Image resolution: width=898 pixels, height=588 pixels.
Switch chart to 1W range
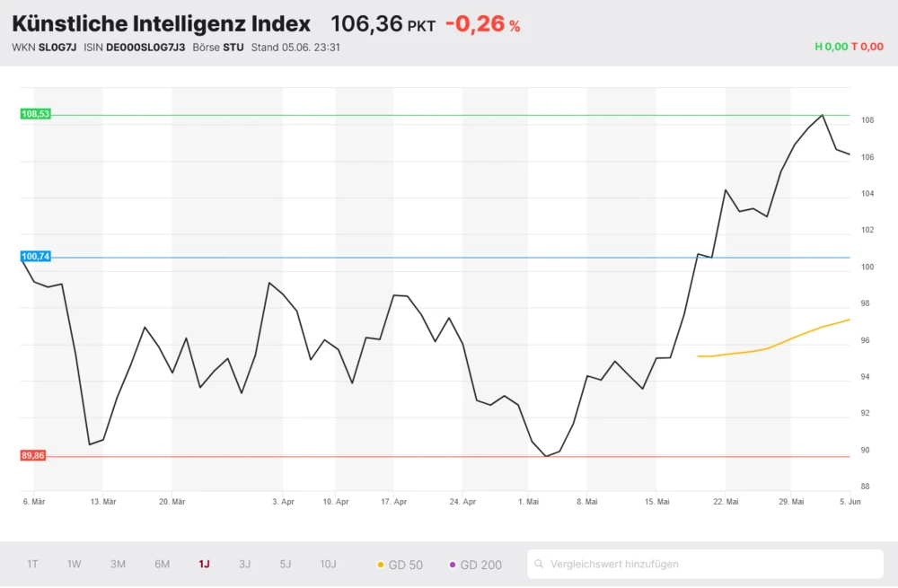[74, 564]
